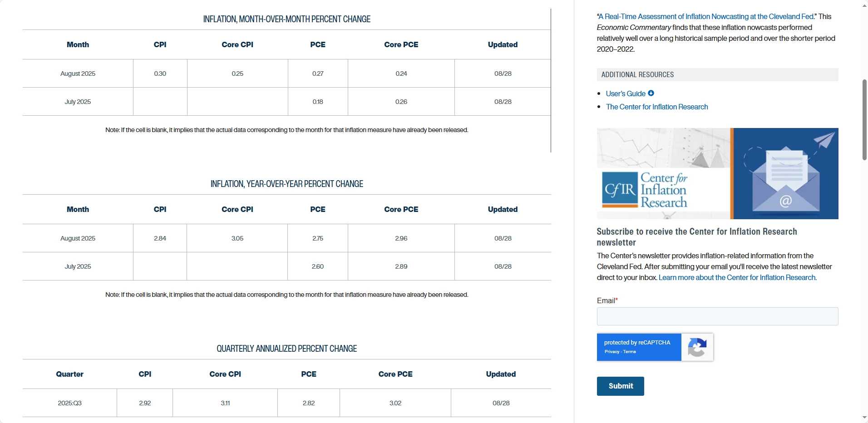Visit The Center for Inflation Research link
The image size is (868, 423).
[x=656, y=107]
